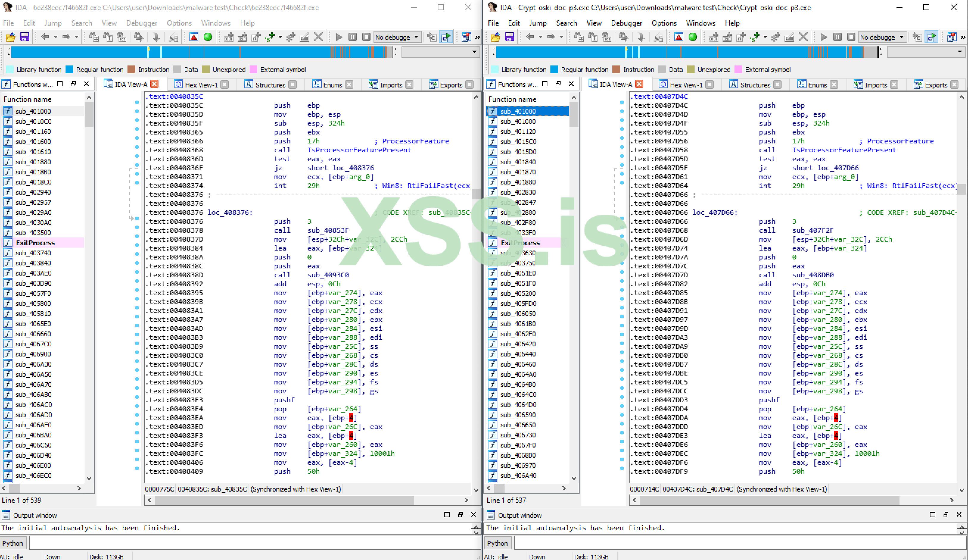The image size is (968, 560).
Task: Switch to Imports tab in left window
Action: click(x=391, y=85)
